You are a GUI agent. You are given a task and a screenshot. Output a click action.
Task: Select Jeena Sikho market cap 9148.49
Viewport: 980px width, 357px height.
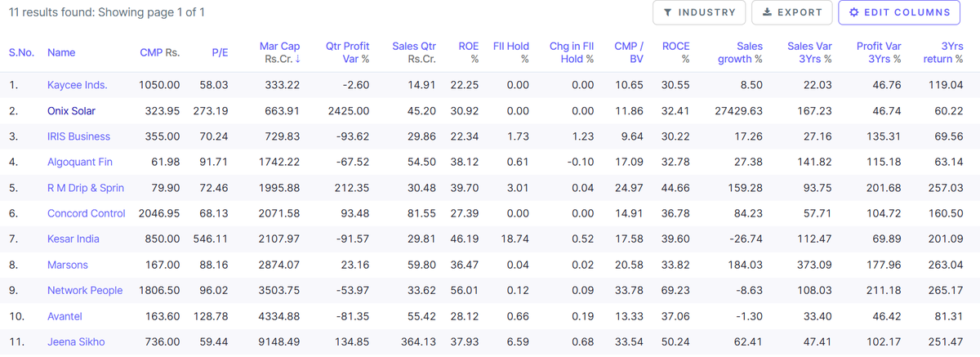[x=279, y=341]
